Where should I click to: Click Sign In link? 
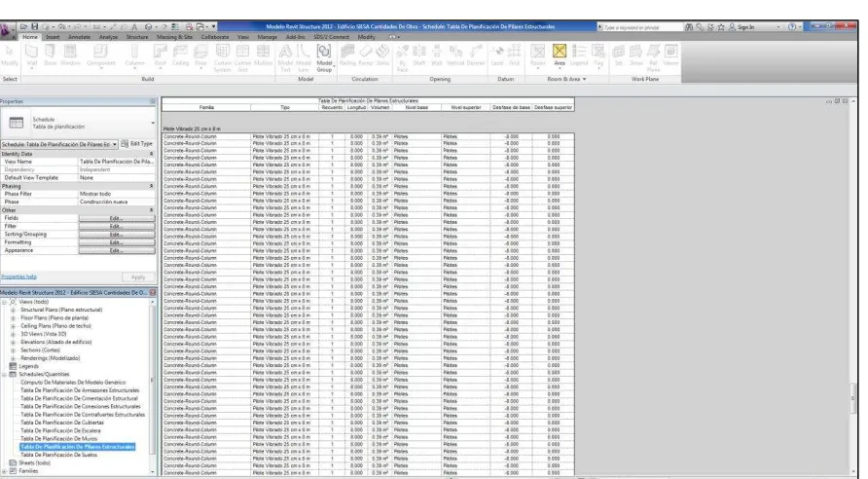point(745,26)
